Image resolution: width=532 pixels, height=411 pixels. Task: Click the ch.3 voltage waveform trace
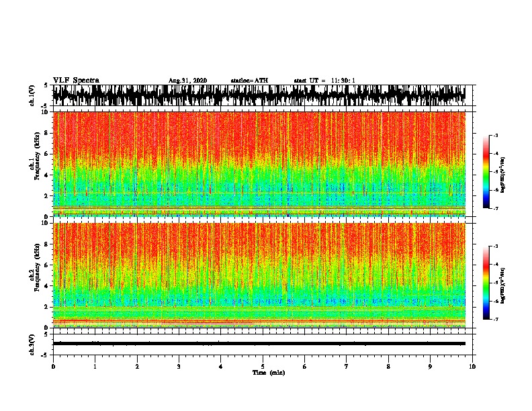(259, 344)
